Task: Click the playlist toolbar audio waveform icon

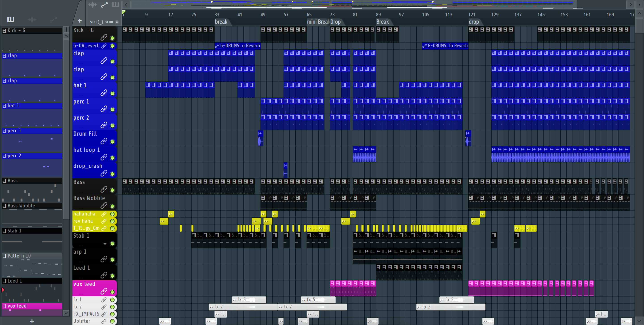Action: point(93,4)
